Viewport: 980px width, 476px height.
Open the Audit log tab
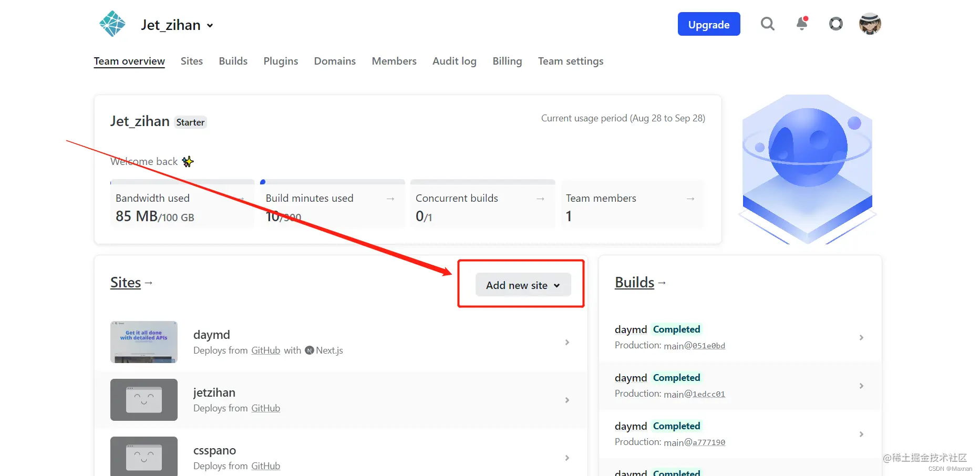pos(455,61)
